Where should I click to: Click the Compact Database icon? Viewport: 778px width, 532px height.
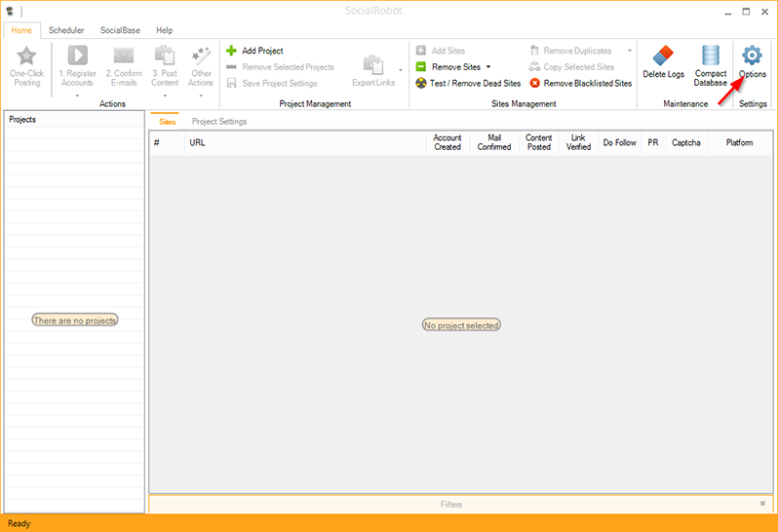pyautogui.click(x=711, y=55)
